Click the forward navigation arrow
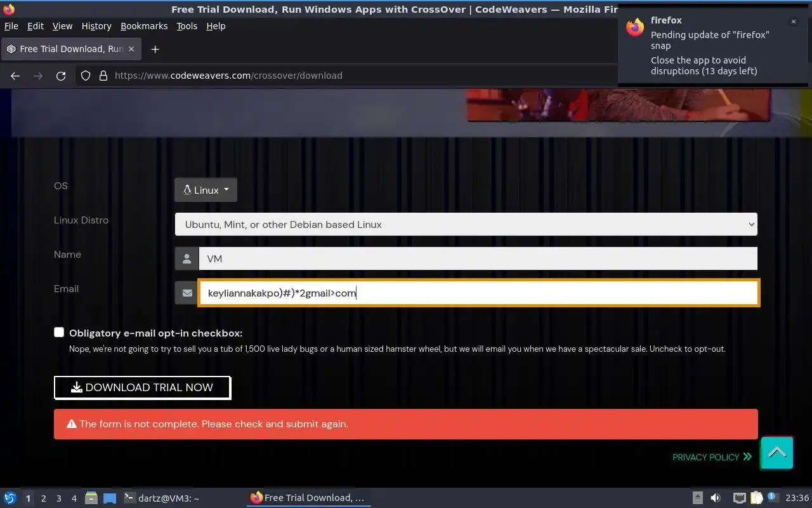 point(38,76)
